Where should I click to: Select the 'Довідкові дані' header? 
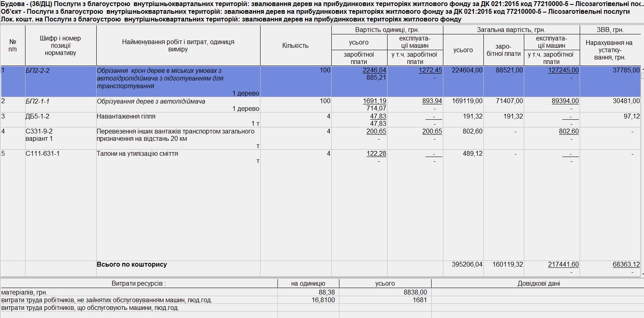(539, 284)
